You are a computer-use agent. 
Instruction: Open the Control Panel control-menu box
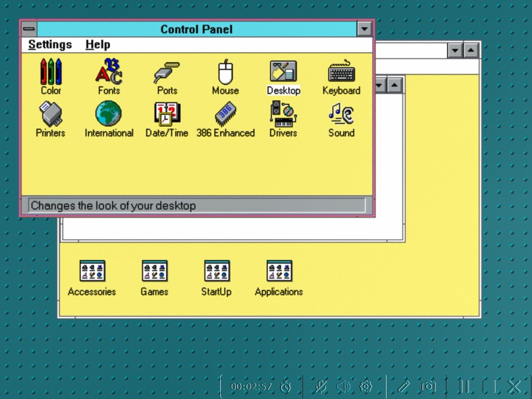[29, 29]
